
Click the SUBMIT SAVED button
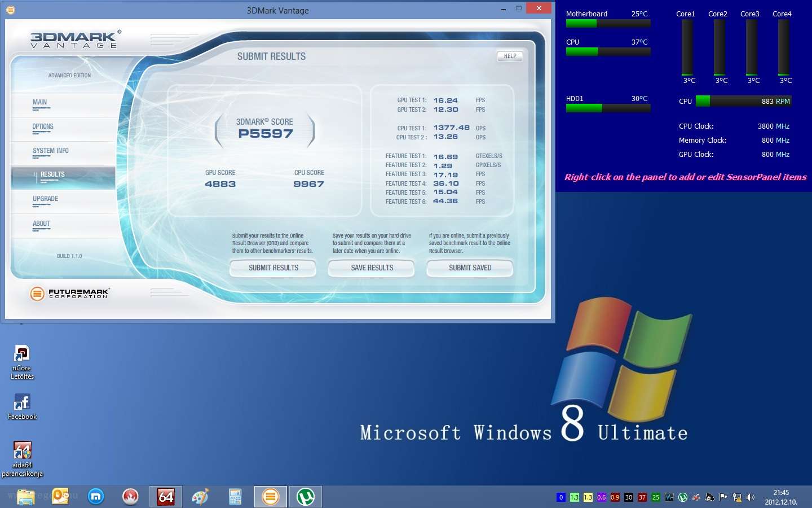click(470, 268)
